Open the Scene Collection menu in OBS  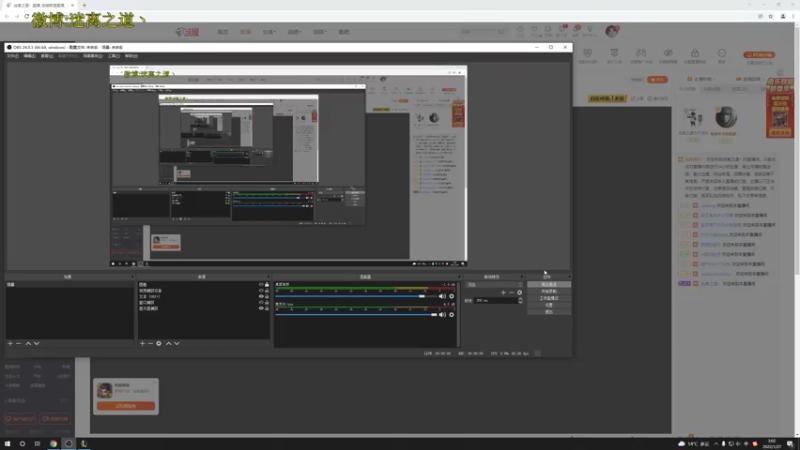[93, 56]
